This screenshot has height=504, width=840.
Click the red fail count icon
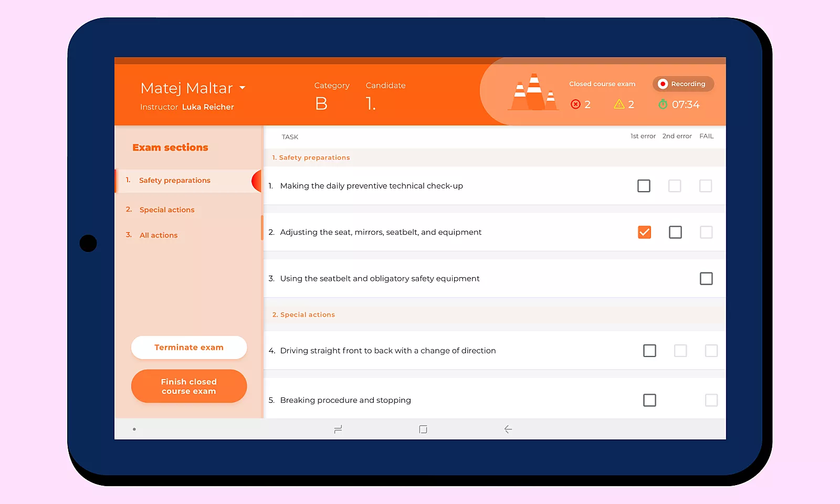(x=575, y=104)
